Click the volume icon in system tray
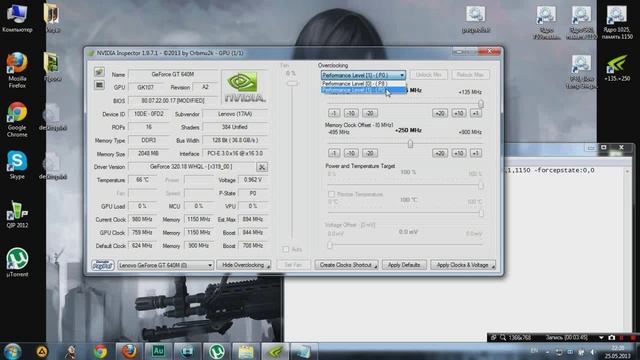 coord(593,352)
